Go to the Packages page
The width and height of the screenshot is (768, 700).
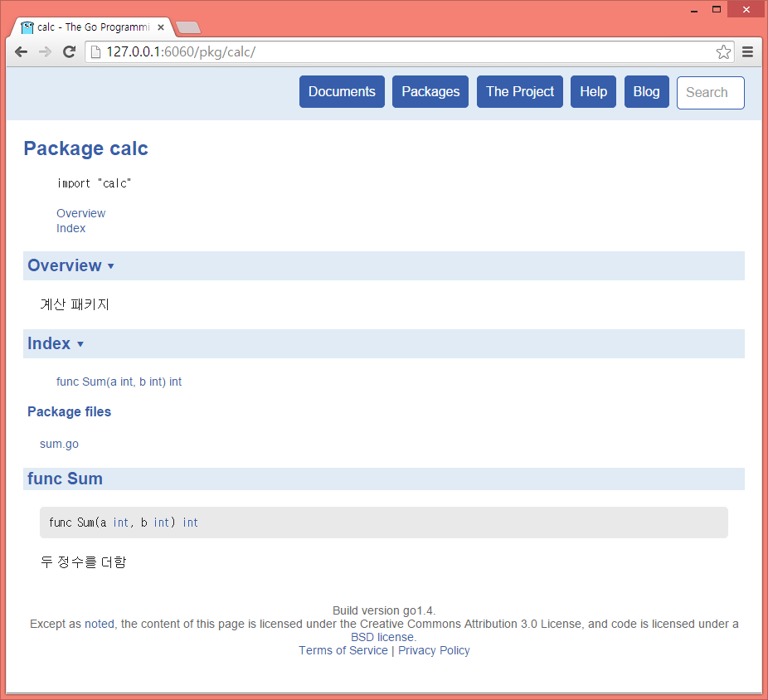coord(430,92)
